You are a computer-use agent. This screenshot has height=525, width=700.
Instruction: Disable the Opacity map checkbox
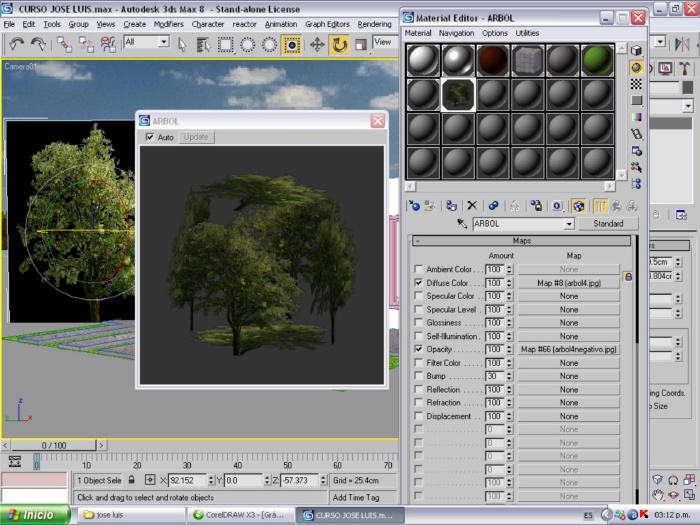[419, 350]
